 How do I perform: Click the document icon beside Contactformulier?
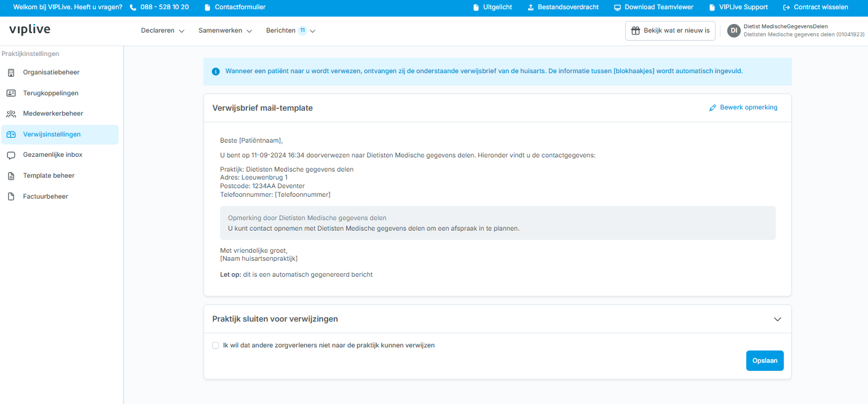[x=207, y=7]
